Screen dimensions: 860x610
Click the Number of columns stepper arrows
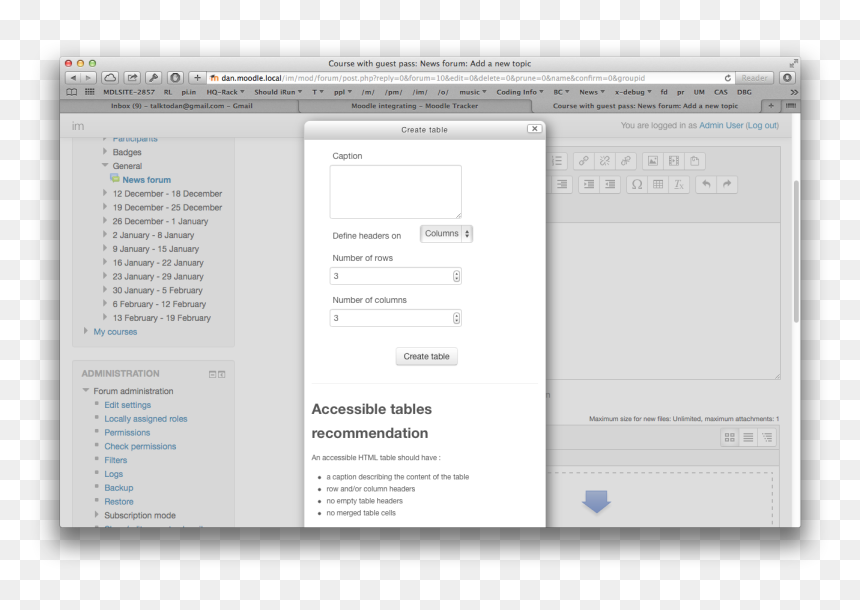click(456, 318)
